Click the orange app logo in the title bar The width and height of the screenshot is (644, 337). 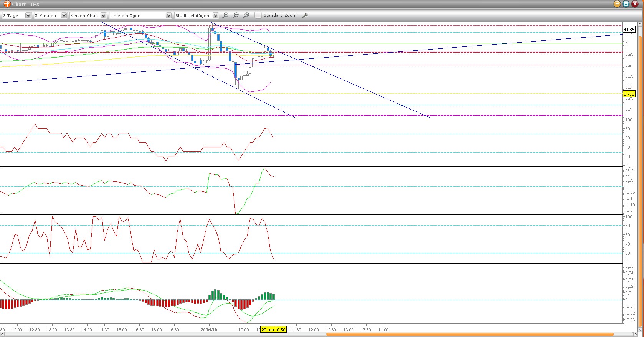(7, 4)
